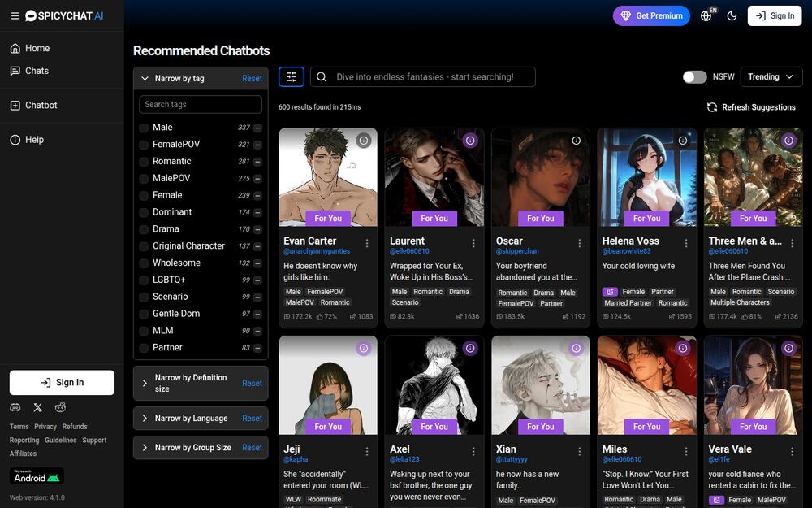The image size is (812, 508).
Task: Open Evan Carter three-dot menu
Action: [367, 243]
